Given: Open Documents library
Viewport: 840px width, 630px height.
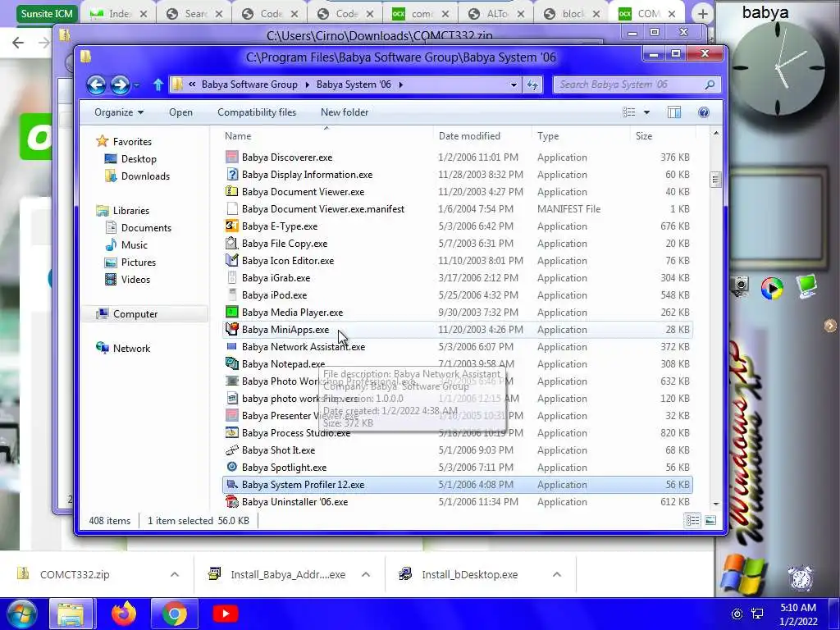Looking at the screenshot, I should click(x=138, y=228).
